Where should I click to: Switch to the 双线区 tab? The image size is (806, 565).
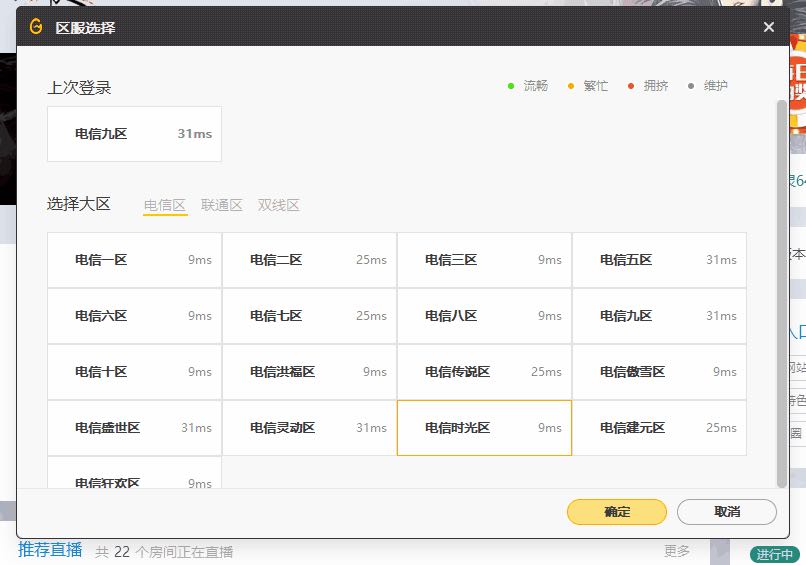[279, 205]
